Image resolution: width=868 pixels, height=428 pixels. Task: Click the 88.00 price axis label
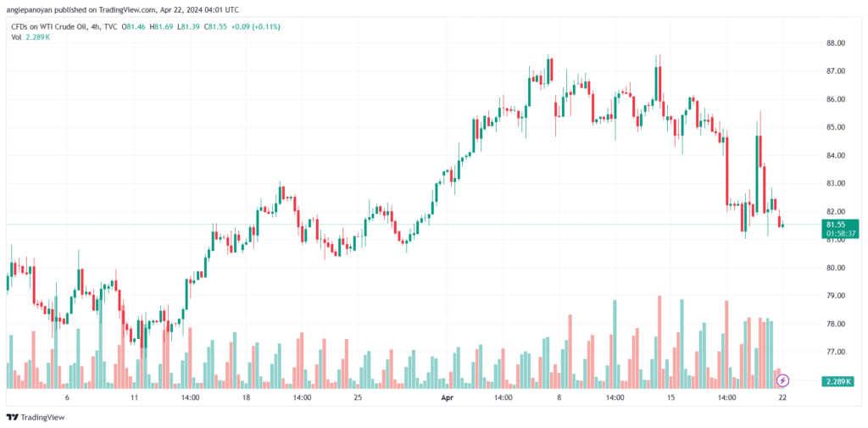(x=835, y=43)
